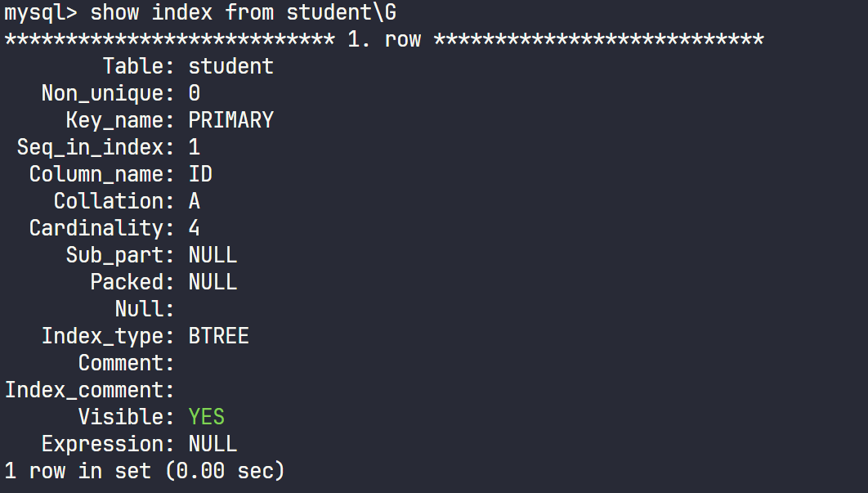Click the 'show index from student\G' command
Screen dimensions: 868x493
click(x=244, y=12)
